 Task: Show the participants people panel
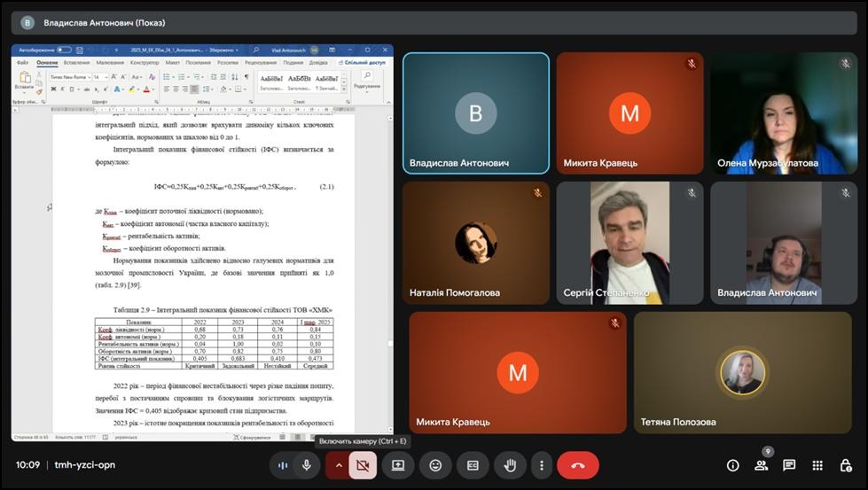761,465
